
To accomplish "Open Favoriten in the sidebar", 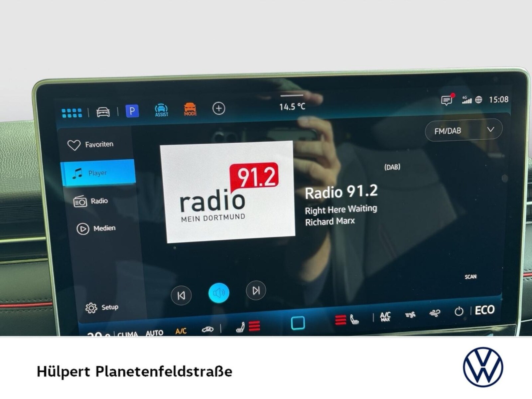I will coord(90,145).
